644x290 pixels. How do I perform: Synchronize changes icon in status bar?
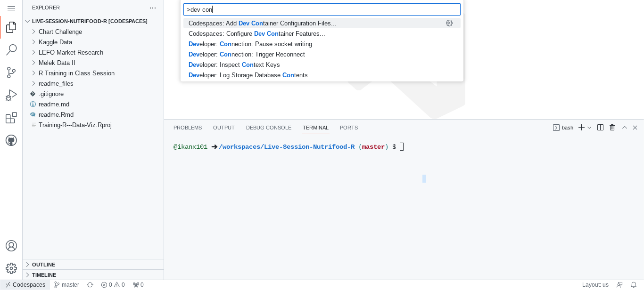click(90, 285)
